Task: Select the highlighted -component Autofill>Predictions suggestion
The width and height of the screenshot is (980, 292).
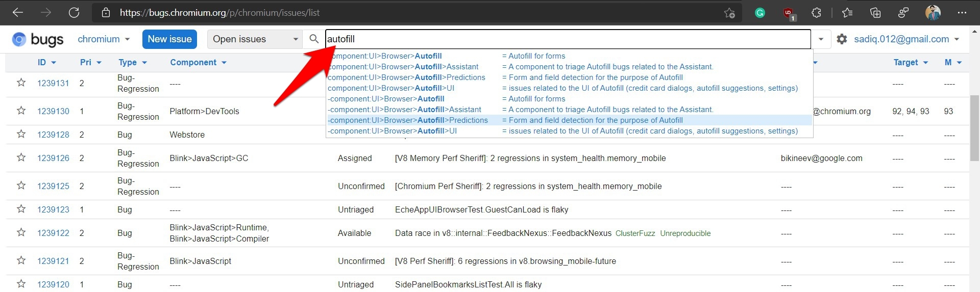Action: click(x=408, y=120)
